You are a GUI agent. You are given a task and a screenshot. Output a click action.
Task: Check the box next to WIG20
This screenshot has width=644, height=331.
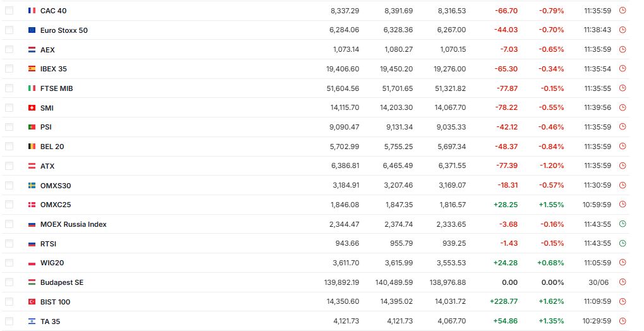point(9,263)
